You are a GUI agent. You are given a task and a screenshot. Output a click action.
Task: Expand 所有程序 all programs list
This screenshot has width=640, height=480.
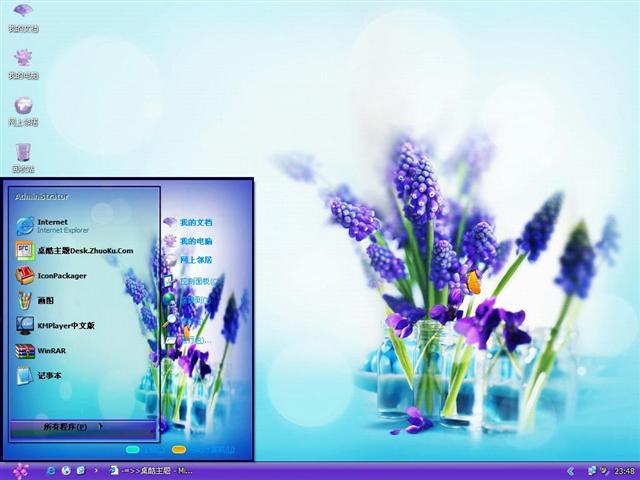[83, 427]
